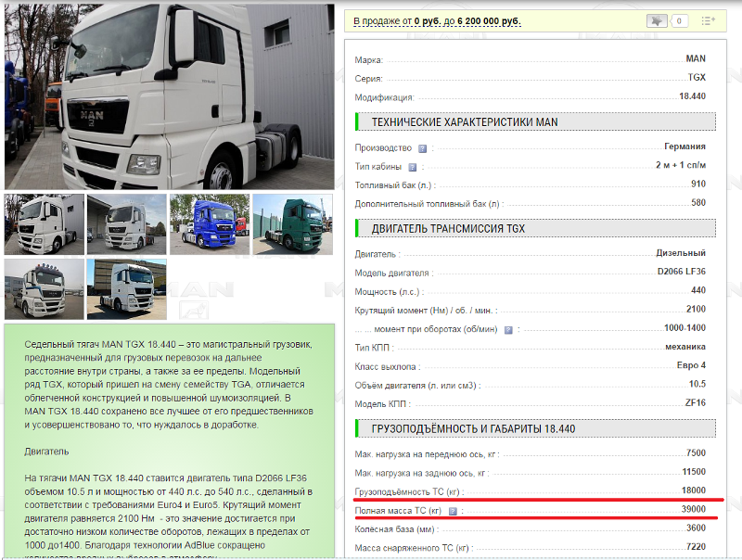Viewport: 742px width, 560px height.
Task: Click the Дизельный engine type value
Action: 681,253
